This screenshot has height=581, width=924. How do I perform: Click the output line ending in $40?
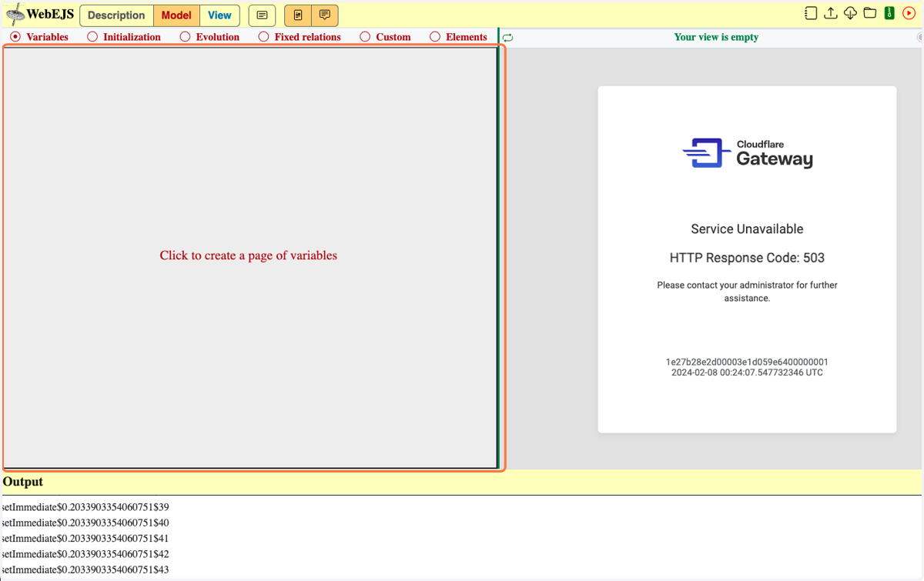coord(85,523)
